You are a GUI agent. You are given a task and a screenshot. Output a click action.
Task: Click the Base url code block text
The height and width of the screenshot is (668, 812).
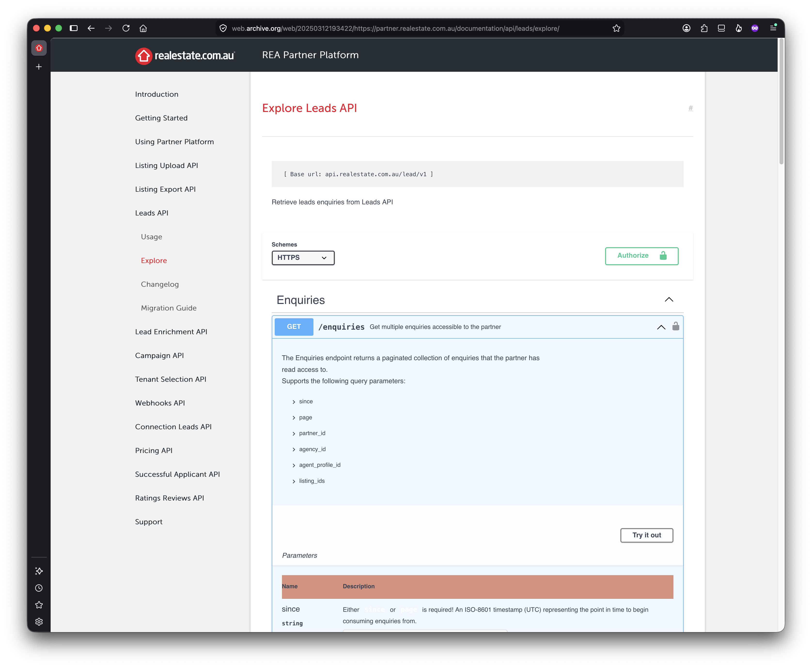coord(358,174)
